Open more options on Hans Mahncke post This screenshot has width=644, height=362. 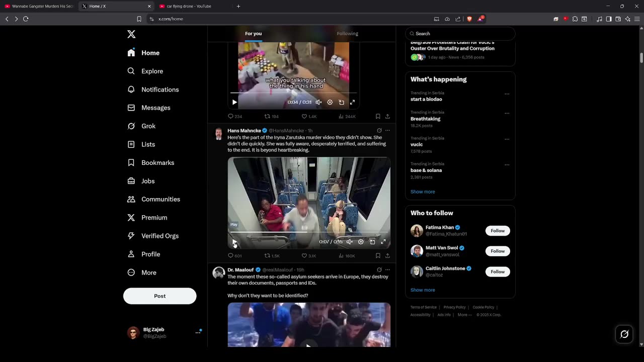click(x=387, y=130)
